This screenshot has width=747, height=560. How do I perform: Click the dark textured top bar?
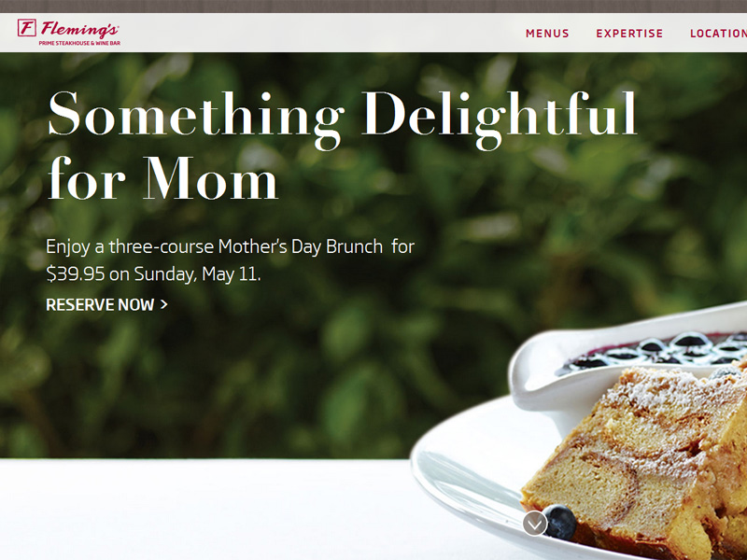pos(373,7)
